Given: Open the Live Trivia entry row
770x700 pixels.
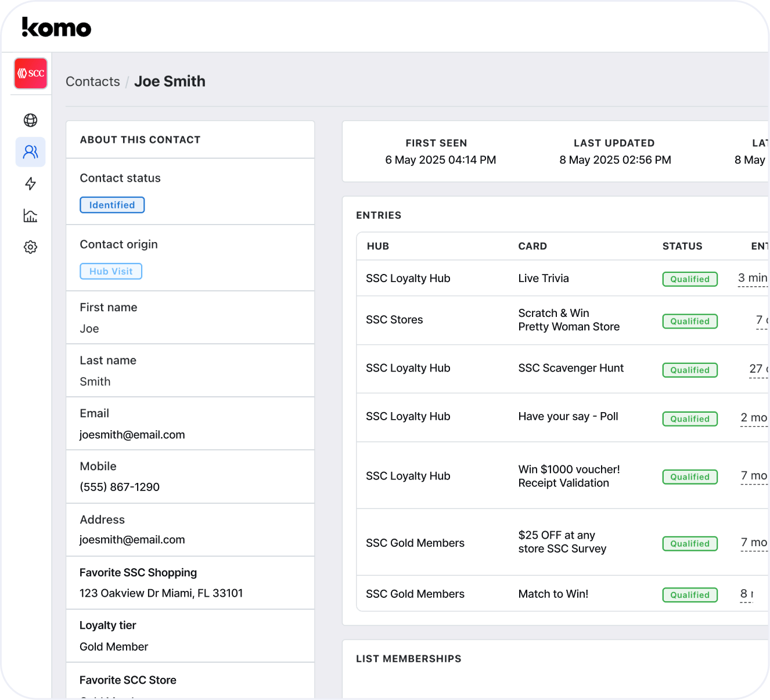Looking at the screenshot, I should pyautogui.click(x=563, y=279).
